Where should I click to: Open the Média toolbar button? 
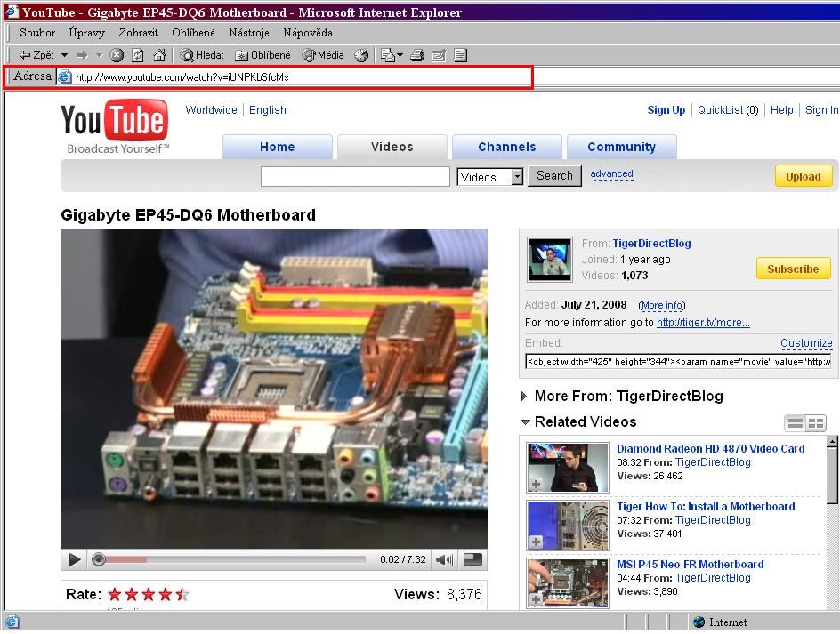[323, 55]
